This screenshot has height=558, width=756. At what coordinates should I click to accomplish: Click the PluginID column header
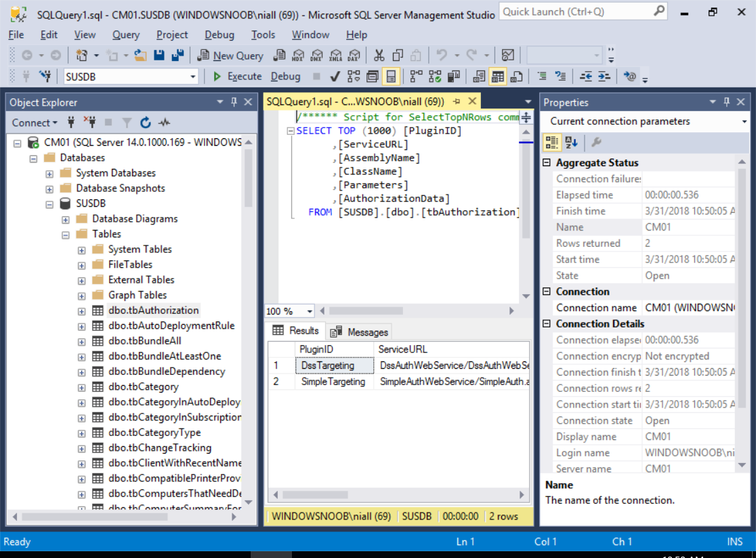click(335, 349)
